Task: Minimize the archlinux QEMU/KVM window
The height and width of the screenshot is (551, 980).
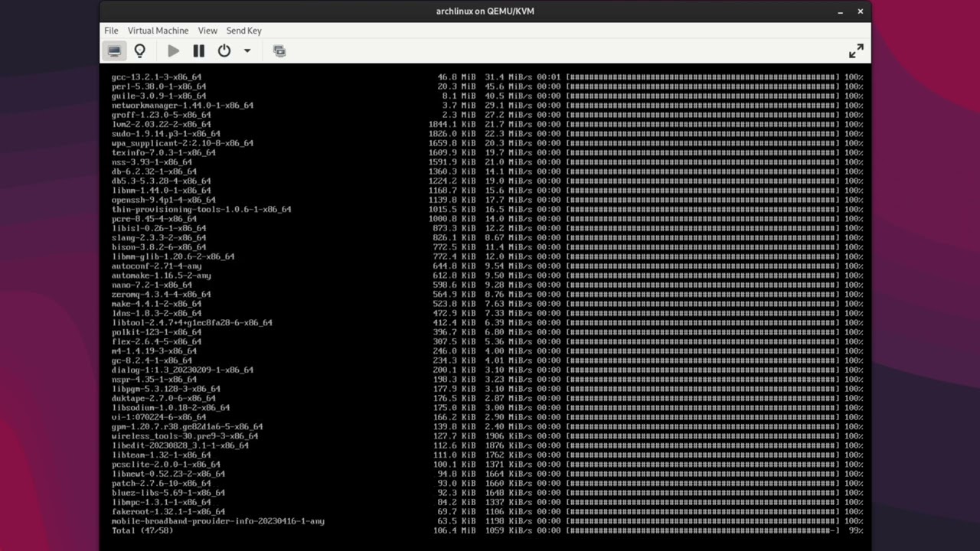Action: click(841, 11)
